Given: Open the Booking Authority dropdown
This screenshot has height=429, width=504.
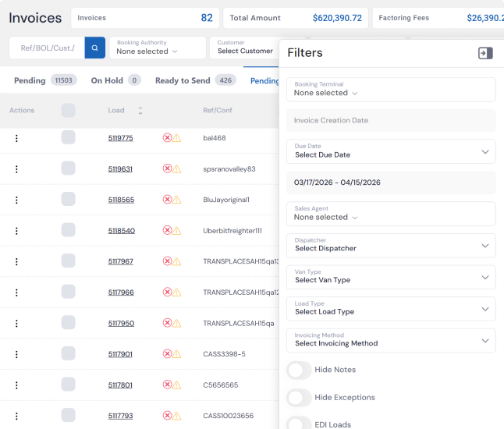Looking at the screenshot, I should coord(158,48).
